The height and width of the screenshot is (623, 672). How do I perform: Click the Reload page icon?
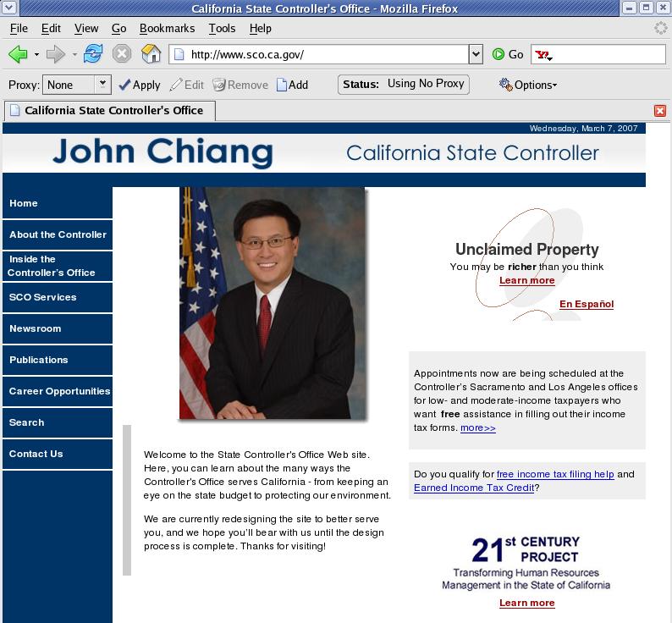pyautogui.click(x=93, y=54)
